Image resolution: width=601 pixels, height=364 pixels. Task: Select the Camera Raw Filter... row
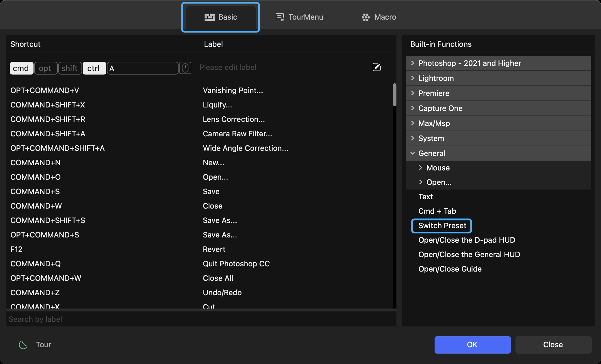tap(199, 134)
